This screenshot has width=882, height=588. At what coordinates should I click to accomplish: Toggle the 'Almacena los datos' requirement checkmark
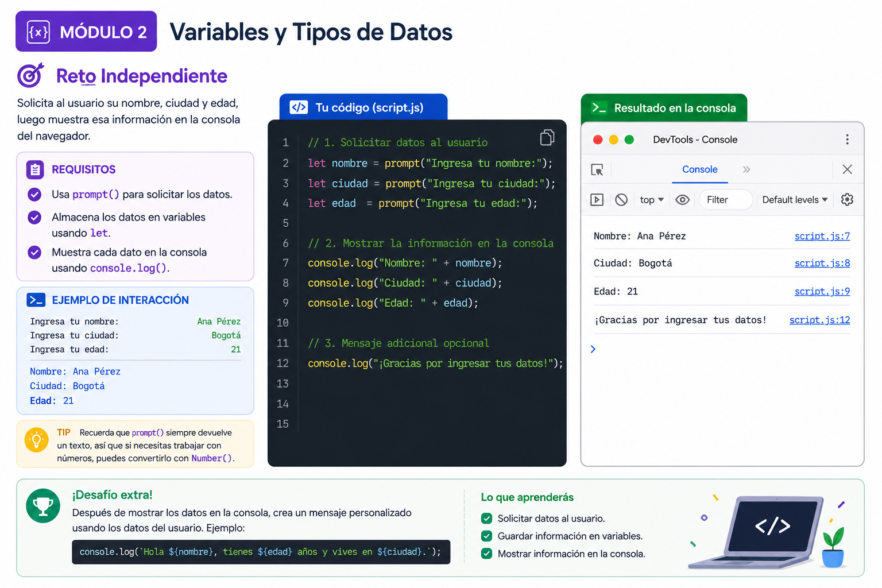click(x=34, y=218)
